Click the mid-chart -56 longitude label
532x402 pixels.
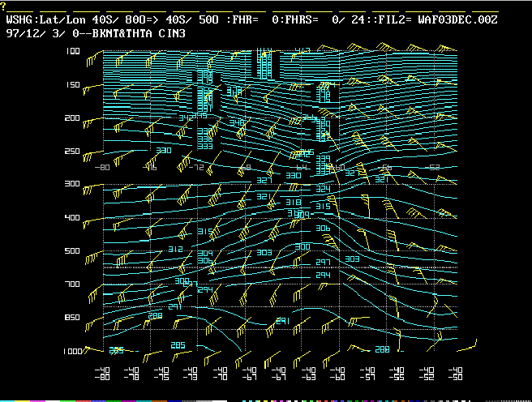pos(386,168)
